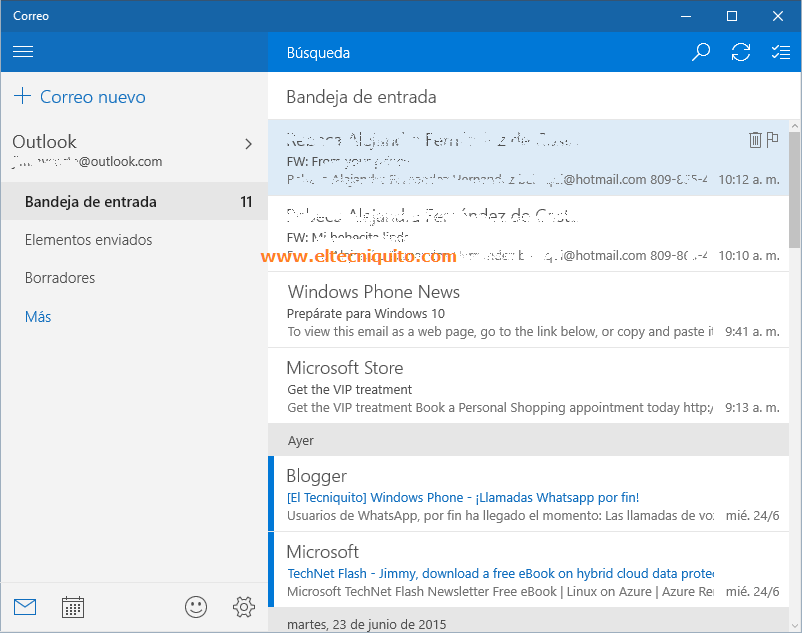Open Bandeja de entrada folder
Image resolution: width=802 pixels, height=633 pixels.
(134, 201)
